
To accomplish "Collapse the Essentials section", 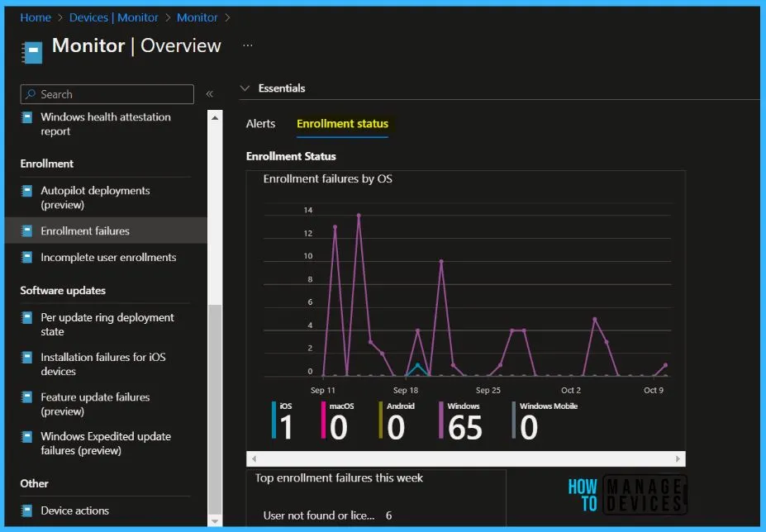I will 245,88.
